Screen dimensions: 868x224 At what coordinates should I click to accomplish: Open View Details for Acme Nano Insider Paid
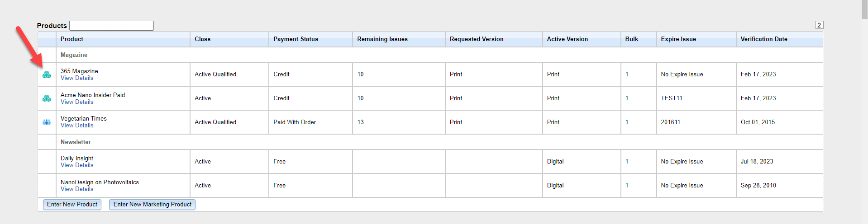(x=77, y=102)
